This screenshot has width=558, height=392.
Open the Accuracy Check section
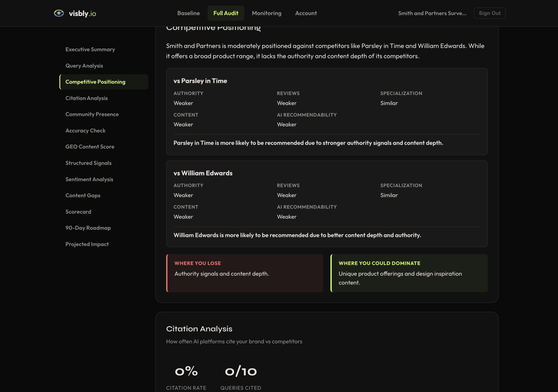pos(85,130)
